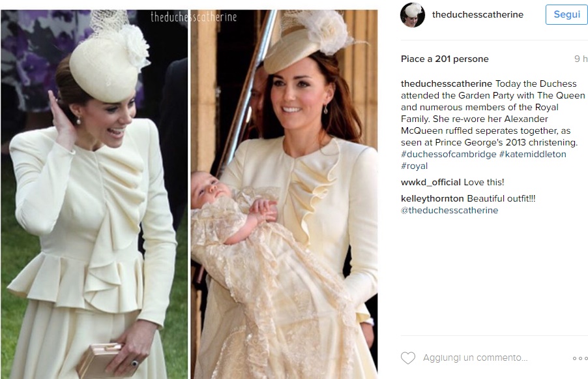Click the theduchesscatherine watermark on image
The height and width of the screenshot is (379, 588).
click(194, 17)
